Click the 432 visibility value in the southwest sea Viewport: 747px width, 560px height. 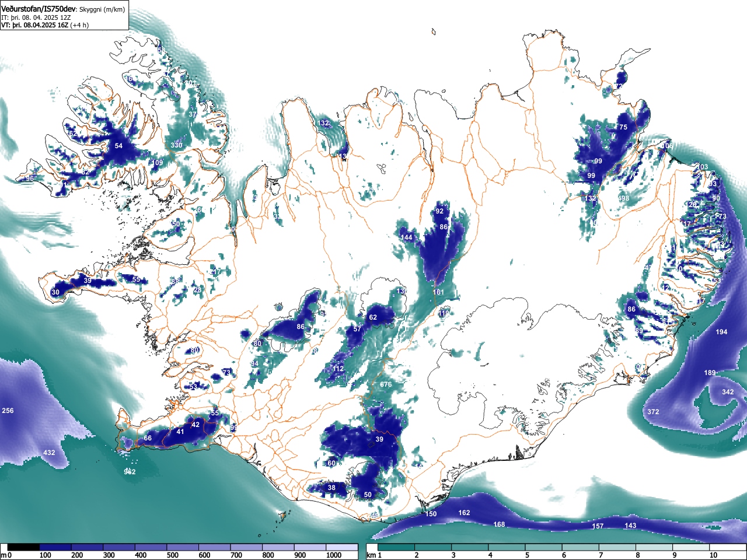(x=49, y=453)
